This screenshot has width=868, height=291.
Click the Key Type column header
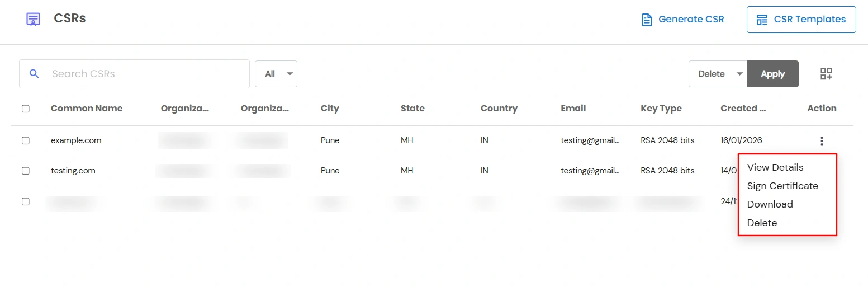661,109
